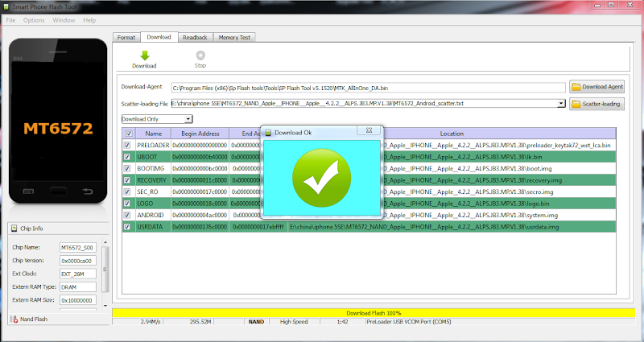Click the Ext Clock field EXT_26M

[78, 274]
